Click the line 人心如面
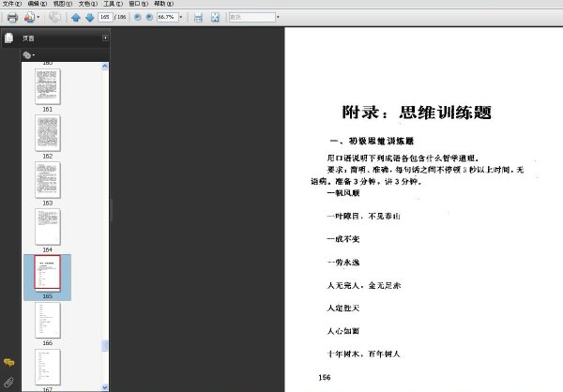Image resolution: width=563 pixels, height=392 pixels. click(343, 331)
